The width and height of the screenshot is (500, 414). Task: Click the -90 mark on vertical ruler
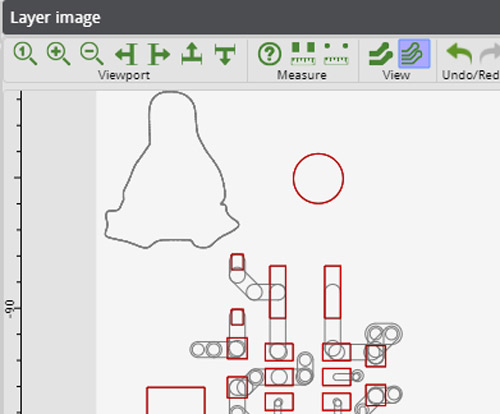coord(10,309)
